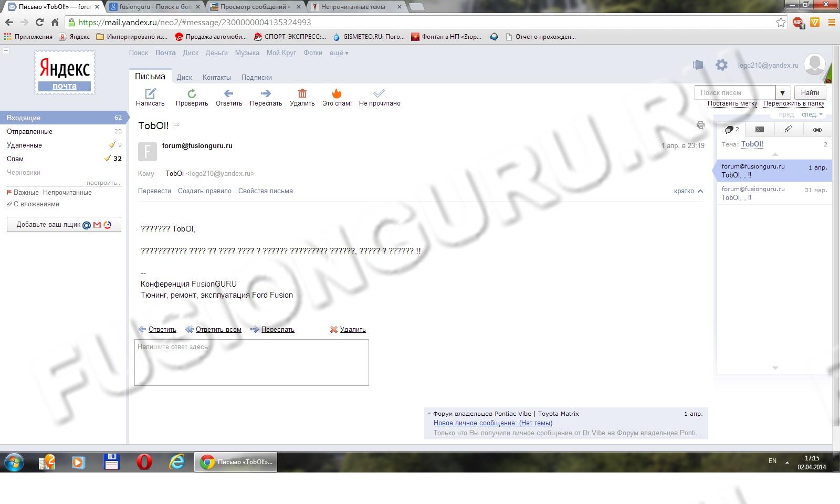Show thread conversations tab with count 2
840x504 pixels.
(x=731, y=129)
